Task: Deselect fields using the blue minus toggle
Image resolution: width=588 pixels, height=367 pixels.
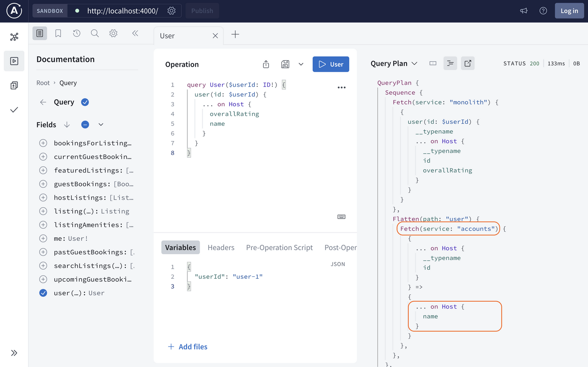Action: (85, 124)
